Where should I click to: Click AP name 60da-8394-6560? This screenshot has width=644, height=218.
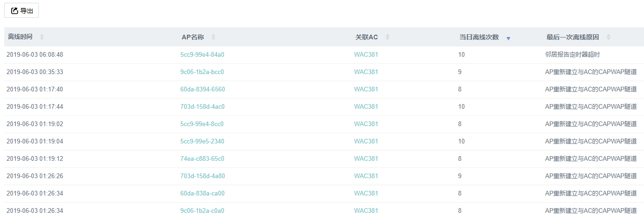(202, 89)
